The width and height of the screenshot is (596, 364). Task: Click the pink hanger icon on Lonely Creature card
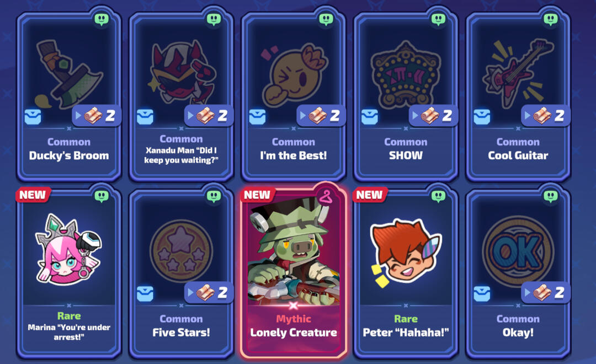pyautogui.click(x=326, y=196)
